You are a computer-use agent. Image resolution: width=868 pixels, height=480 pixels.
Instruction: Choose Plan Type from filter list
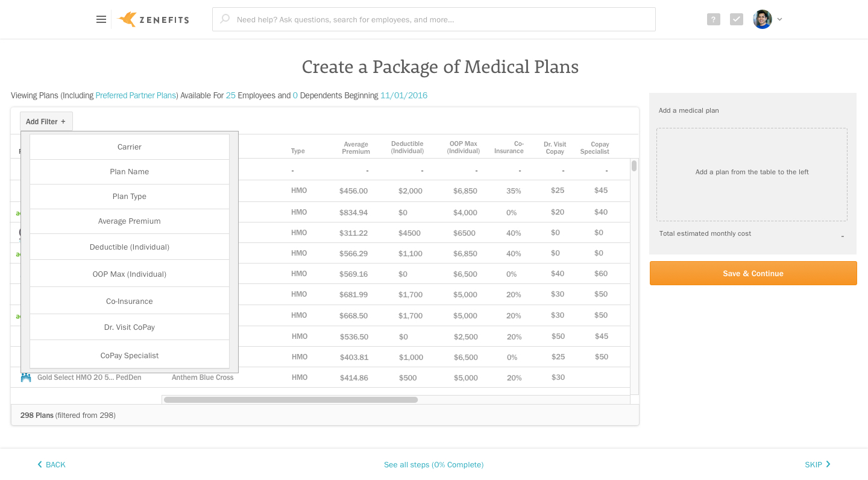[x=130, y=197]
